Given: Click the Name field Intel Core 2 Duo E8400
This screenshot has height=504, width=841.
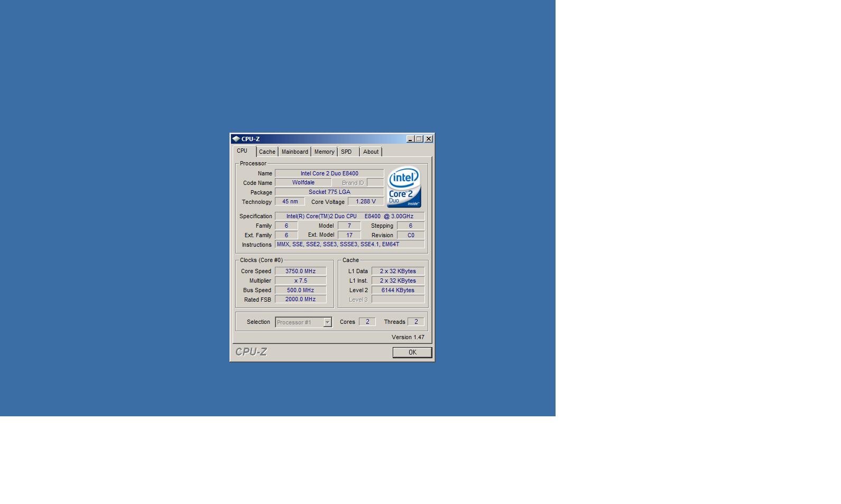Looking at the screenshot, I should coord(329,173).
